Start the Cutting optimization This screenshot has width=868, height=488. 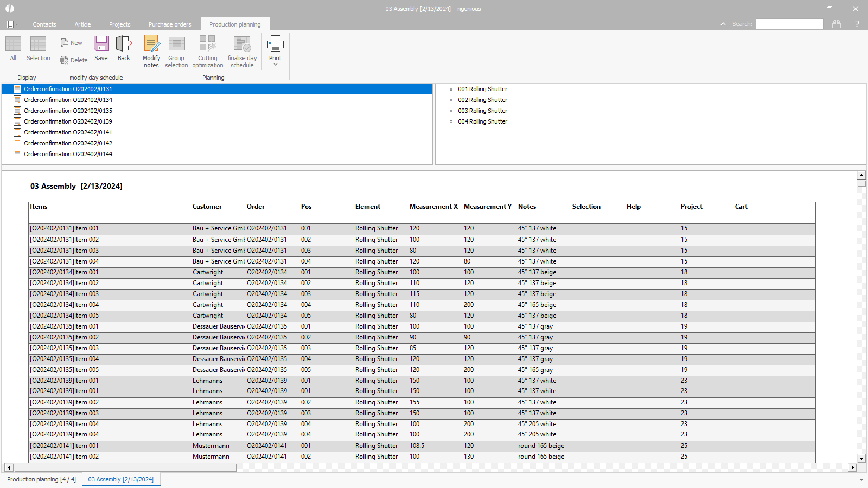(207, 51)
